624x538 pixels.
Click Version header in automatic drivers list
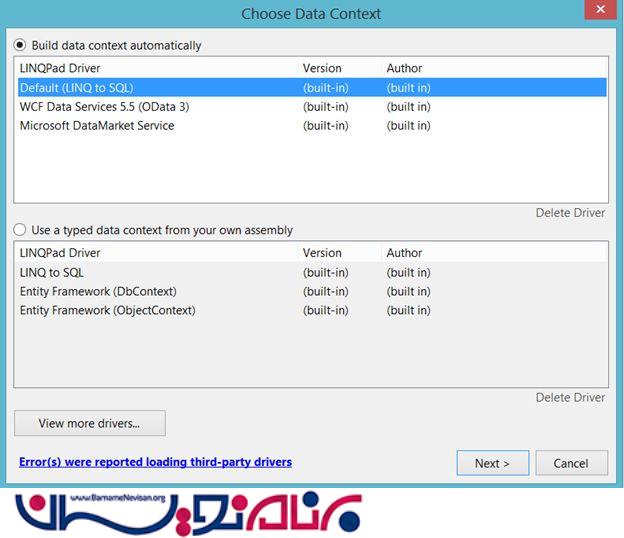pyautogui.click(x=322, y=69)
